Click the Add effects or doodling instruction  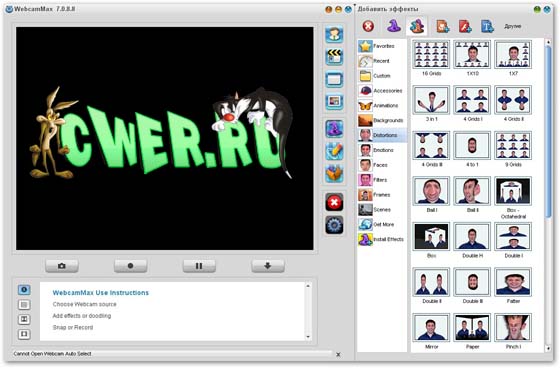click(x=82, y=316)
